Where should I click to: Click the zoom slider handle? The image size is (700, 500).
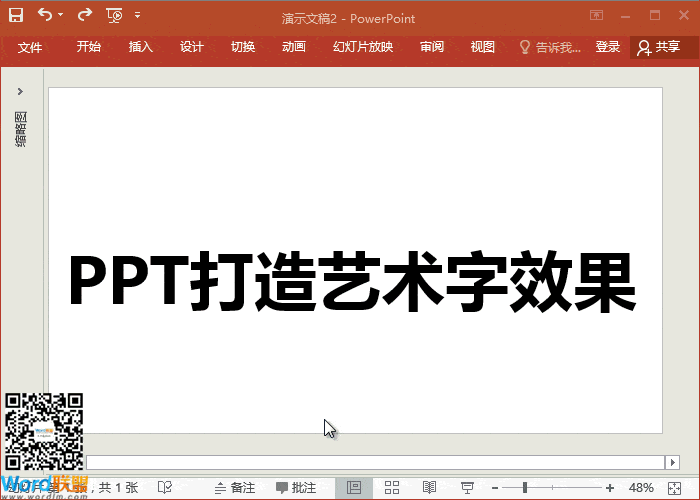(525, 488)
